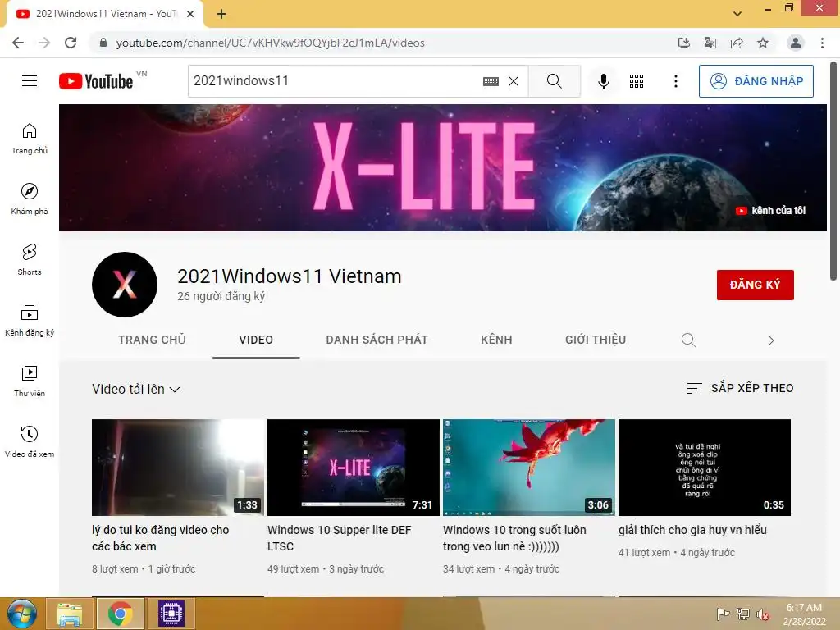Open video title Windows 10 trong suốt luôn
This screenshot has width=840, height=630.
coord(514,538)
